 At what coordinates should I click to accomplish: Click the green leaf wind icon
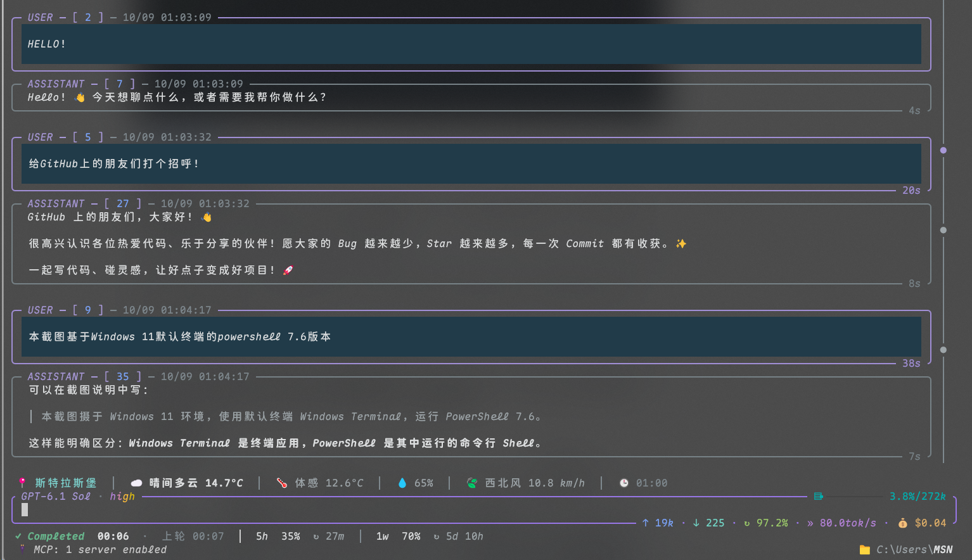click(x=472, y=483)
